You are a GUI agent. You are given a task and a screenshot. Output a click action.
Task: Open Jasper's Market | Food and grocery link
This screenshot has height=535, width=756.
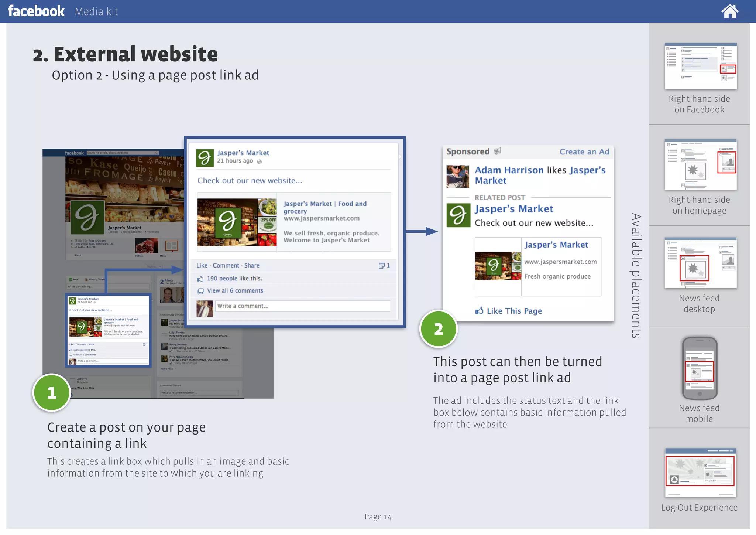(325, 207)
